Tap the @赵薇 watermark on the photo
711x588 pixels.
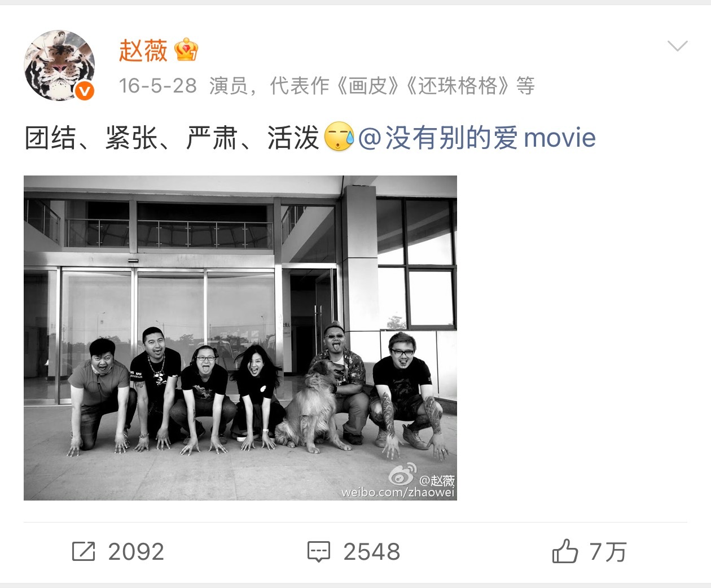coord(437,480)
